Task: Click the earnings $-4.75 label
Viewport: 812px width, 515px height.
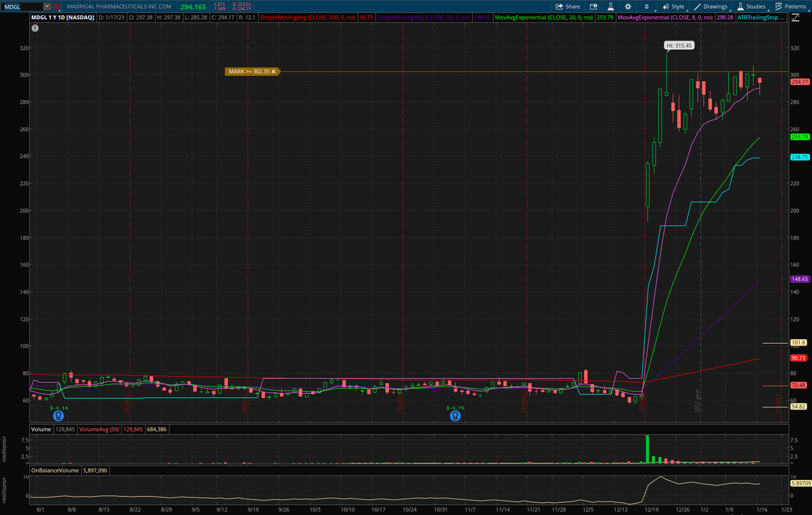Action: pos(455,408)
